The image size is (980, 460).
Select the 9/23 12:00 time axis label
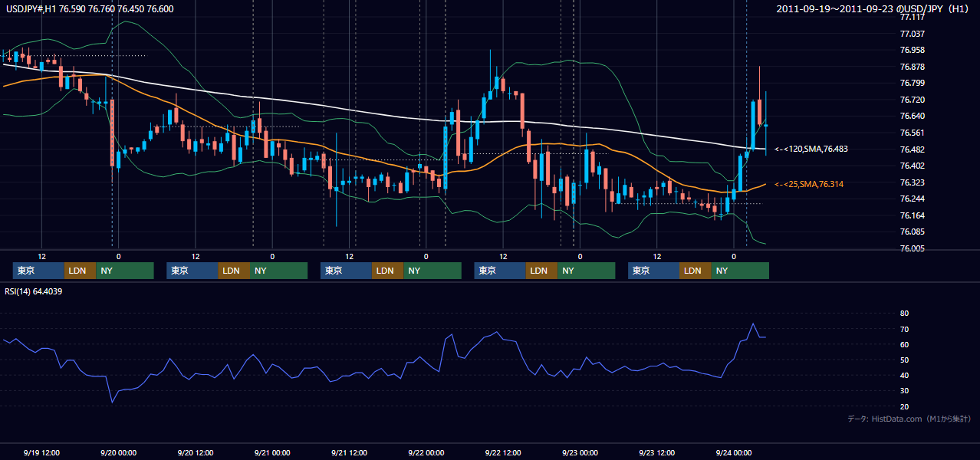pos(656,452)
